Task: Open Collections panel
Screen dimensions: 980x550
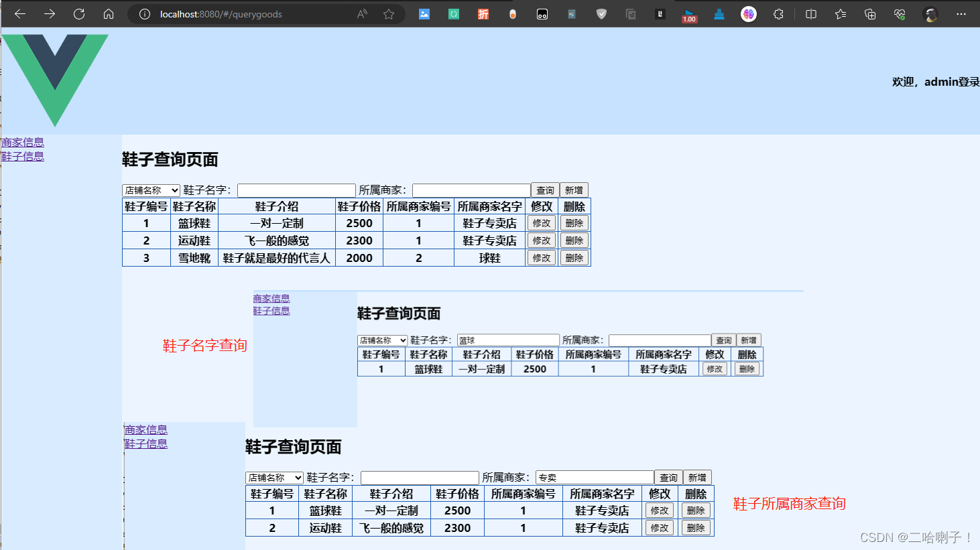Action: click(x=870, y=14)
